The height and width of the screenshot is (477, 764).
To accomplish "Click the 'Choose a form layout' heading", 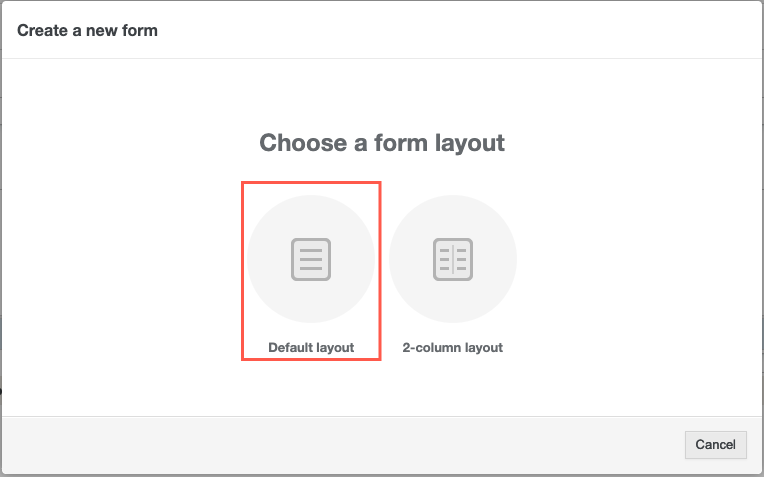I will [382, 143].
